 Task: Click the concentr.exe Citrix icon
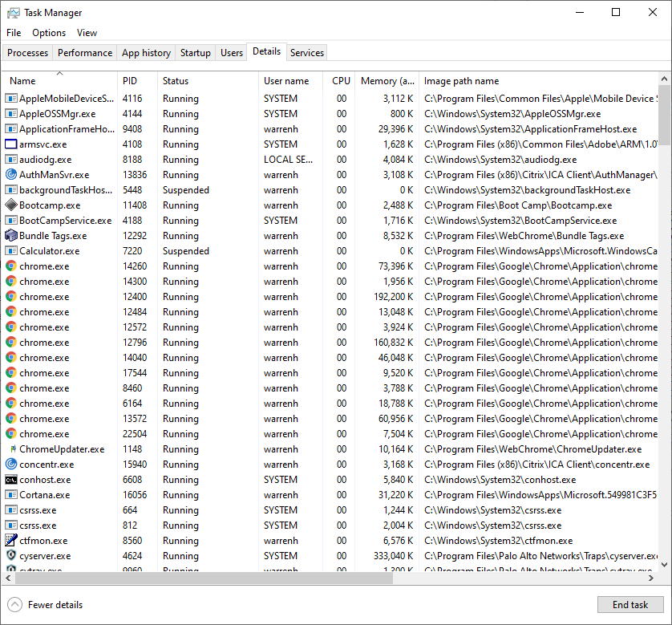pos(11,465)
